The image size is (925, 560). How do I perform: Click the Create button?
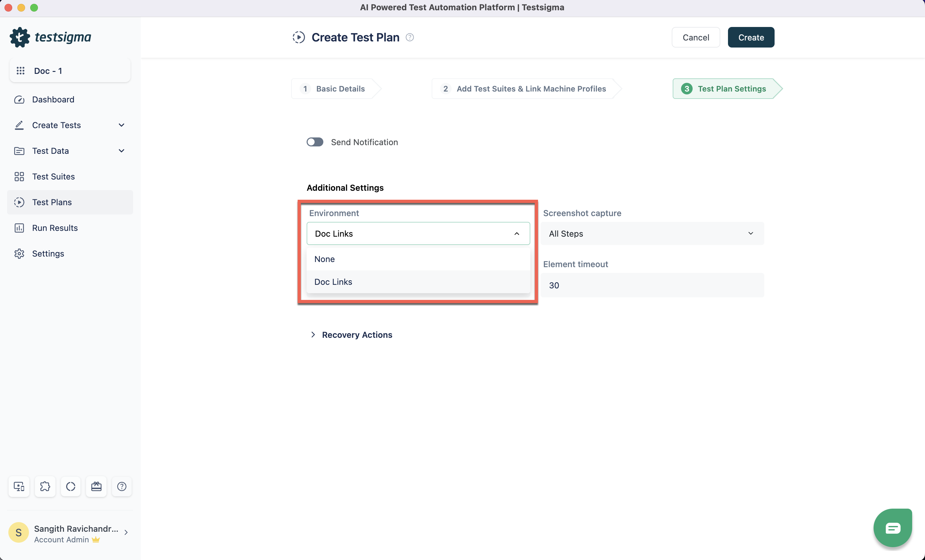751,38
